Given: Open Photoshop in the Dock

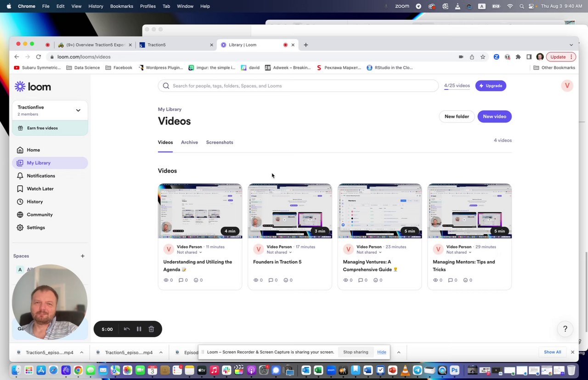Looking at the screenshot, I should 454,370.
